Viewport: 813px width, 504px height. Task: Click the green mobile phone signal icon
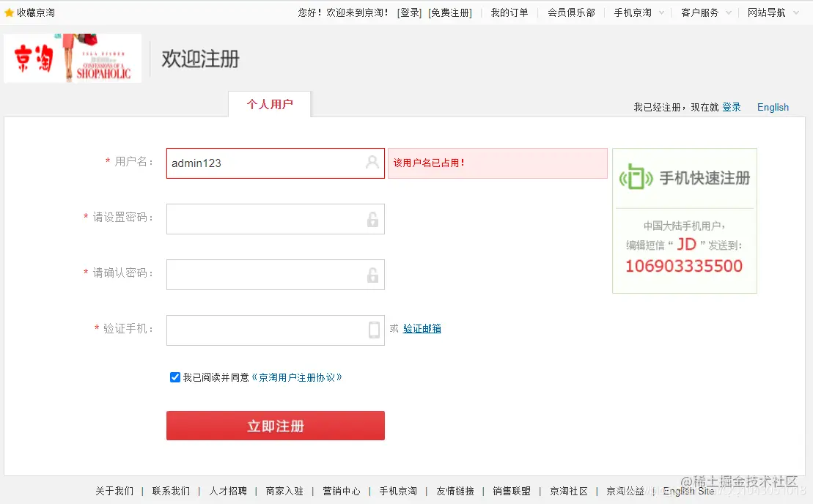click(636, 177)
